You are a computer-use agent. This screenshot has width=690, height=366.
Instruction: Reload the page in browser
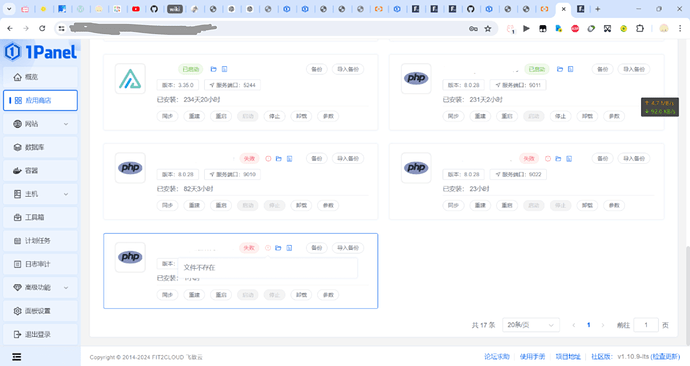[42, 28]
